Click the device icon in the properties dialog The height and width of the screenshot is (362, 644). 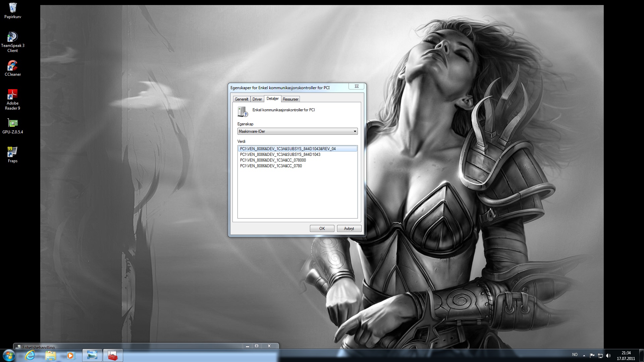(x=243, y=112)
